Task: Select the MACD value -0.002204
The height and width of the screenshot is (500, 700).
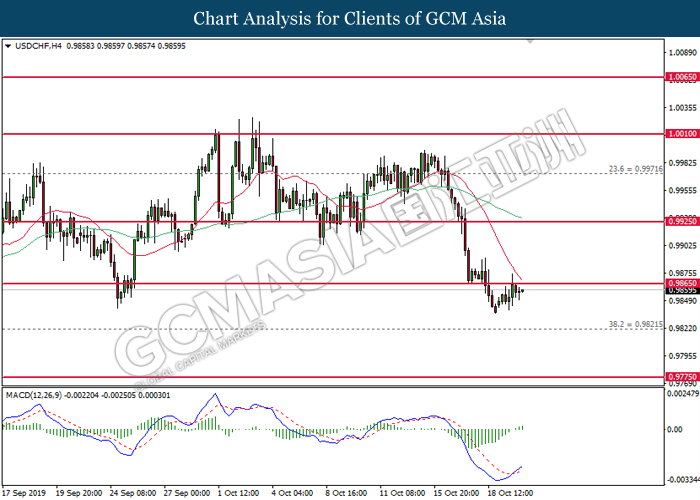Action: tap(82, 396)
